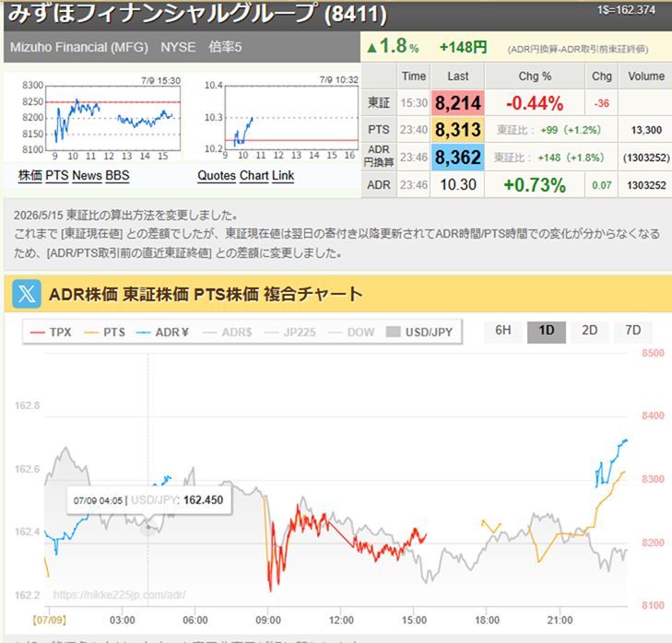Image resolution: width=672 pixels, height=643 pixels.
Task: Click the ADR intraday mini chart
Action: point(291,117)
